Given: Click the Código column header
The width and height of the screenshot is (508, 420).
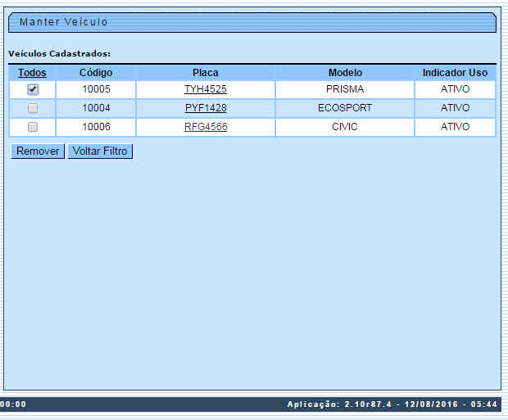Looking at the screenshot, I should point(96,73).
